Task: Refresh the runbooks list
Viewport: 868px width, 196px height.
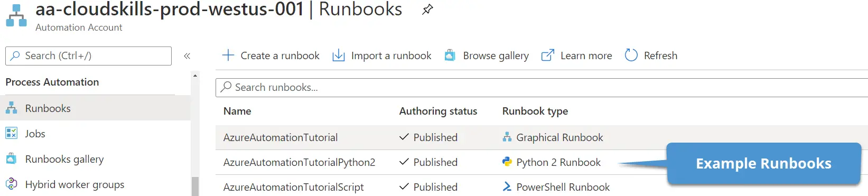Action: tap(651, 55)
